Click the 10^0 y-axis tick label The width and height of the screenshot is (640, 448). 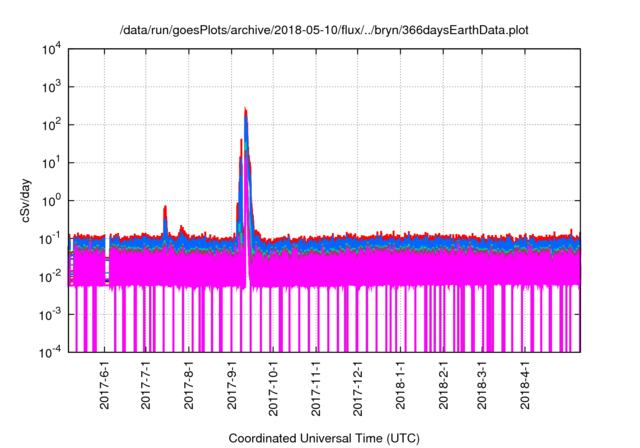point(51,201)
